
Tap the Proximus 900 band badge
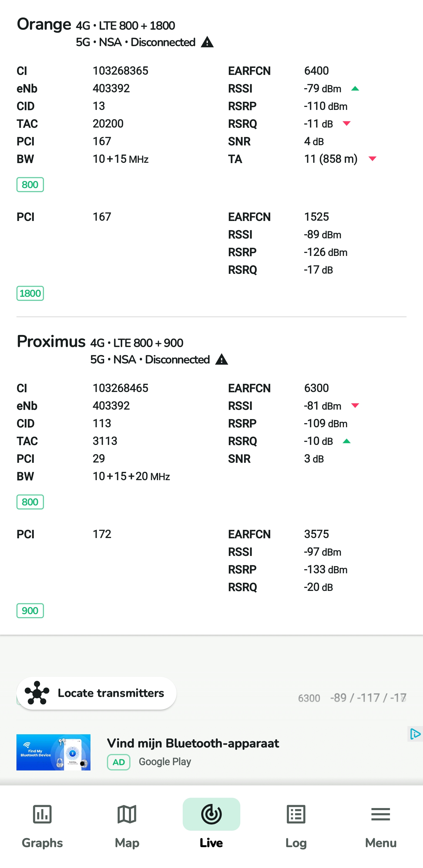click(30, 611)
